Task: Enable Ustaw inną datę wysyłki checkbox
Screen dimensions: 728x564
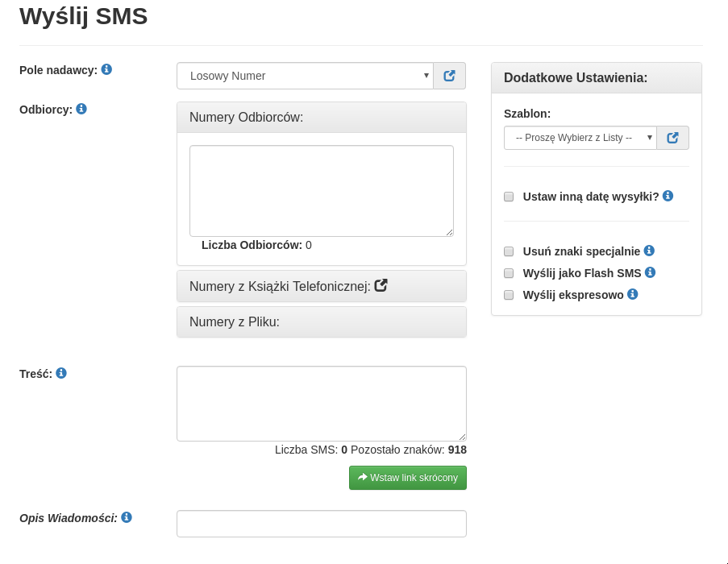Action: 509,197
